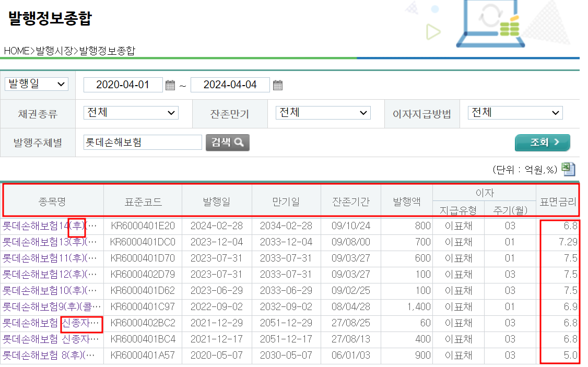Click remaining term 06/01/03 cell
Screen dimensions: 588x367
coord(351,356)
